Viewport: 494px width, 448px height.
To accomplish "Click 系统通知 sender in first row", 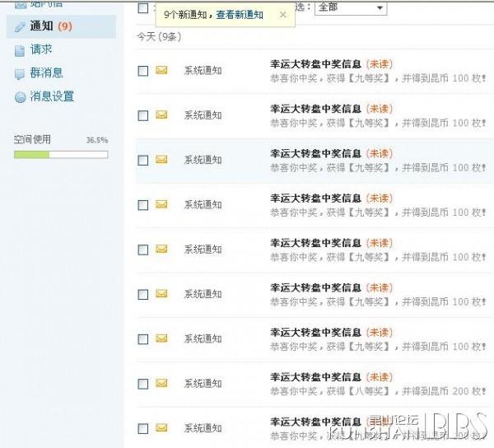I will (203, 71).
